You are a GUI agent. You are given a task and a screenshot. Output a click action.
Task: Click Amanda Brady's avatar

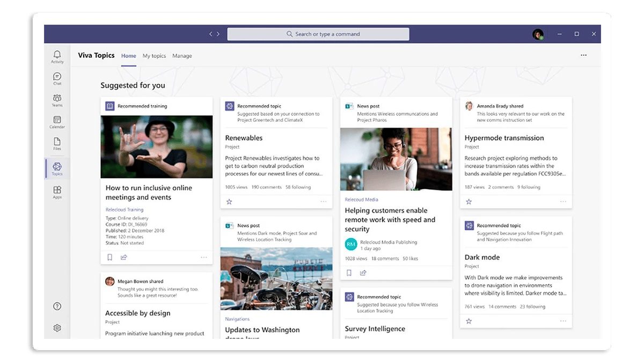pos(469,106)
